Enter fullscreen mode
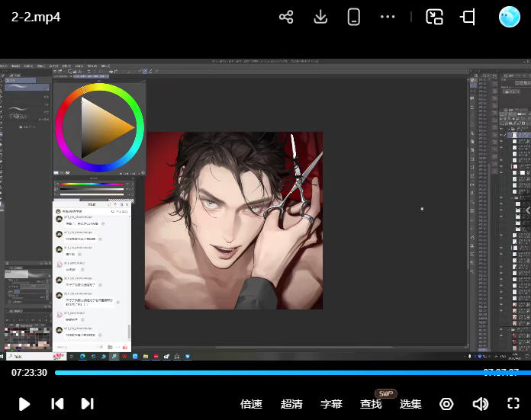531x420 pixels. 513,403
